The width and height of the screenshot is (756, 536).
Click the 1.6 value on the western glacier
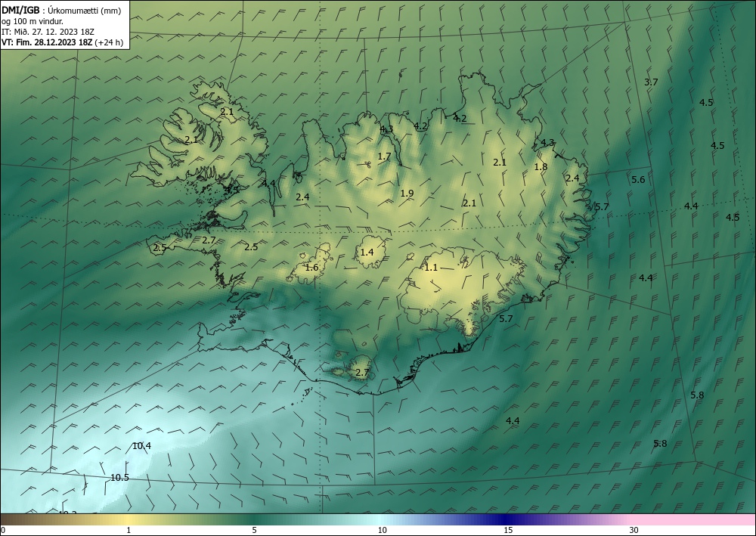(311, 268)
